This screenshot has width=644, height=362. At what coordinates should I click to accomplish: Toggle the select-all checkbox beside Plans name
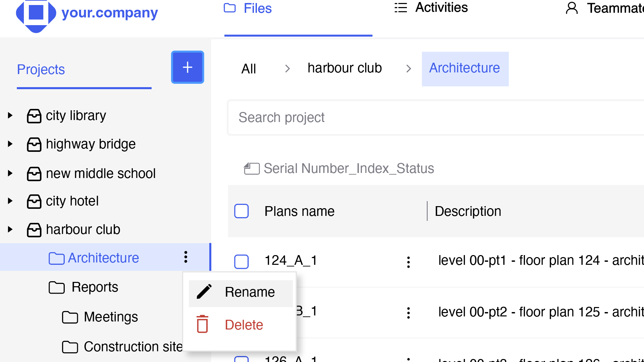click(x=241, y=211)
